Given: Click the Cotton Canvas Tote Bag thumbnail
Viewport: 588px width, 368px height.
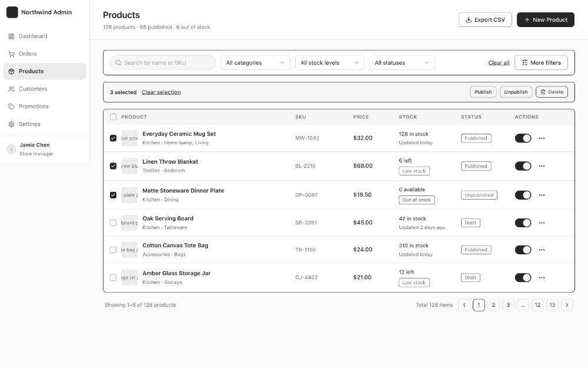Looking at the screenshot, I should [129, 250].
